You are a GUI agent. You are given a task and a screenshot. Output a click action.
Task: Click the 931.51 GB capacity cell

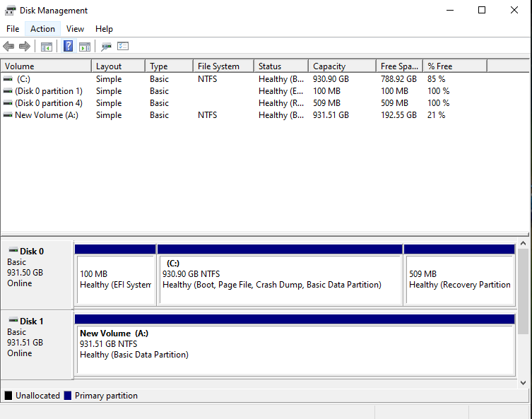331,115
